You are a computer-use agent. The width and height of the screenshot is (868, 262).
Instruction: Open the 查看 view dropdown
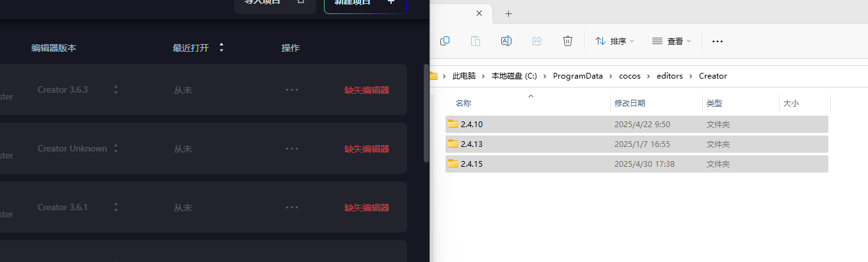coord(671,41)
